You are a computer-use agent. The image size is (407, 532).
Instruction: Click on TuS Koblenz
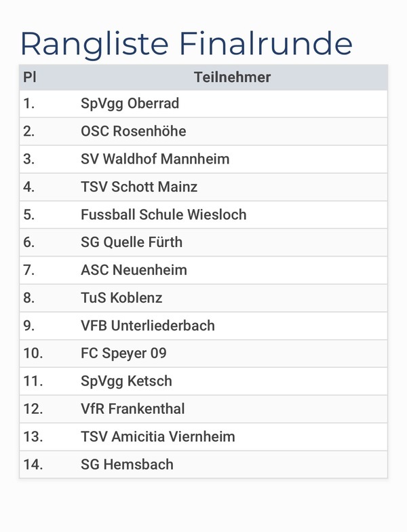coord(121,298)
